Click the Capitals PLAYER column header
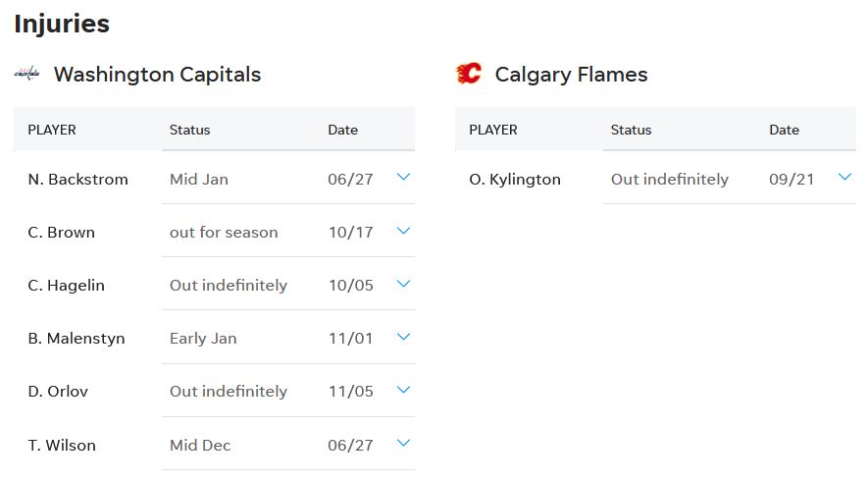The image size is (868, 483). [52, 130]
